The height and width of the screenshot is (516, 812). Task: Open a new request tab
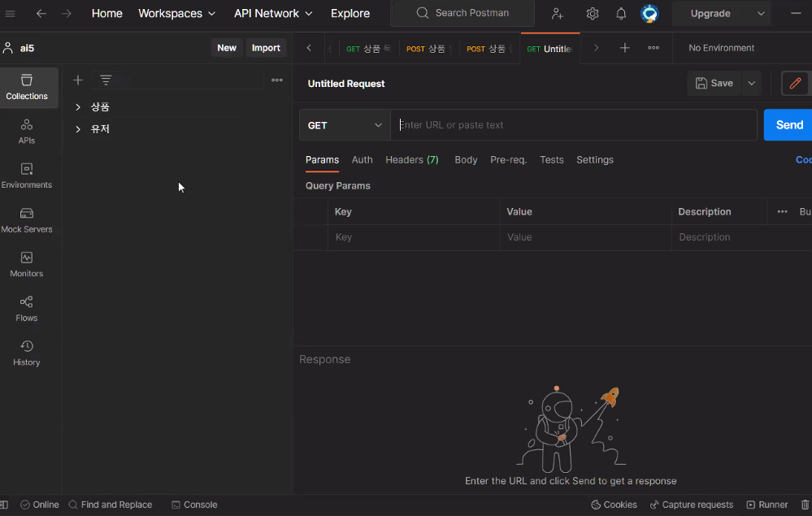pyautogui.click(x=624, y=48)
